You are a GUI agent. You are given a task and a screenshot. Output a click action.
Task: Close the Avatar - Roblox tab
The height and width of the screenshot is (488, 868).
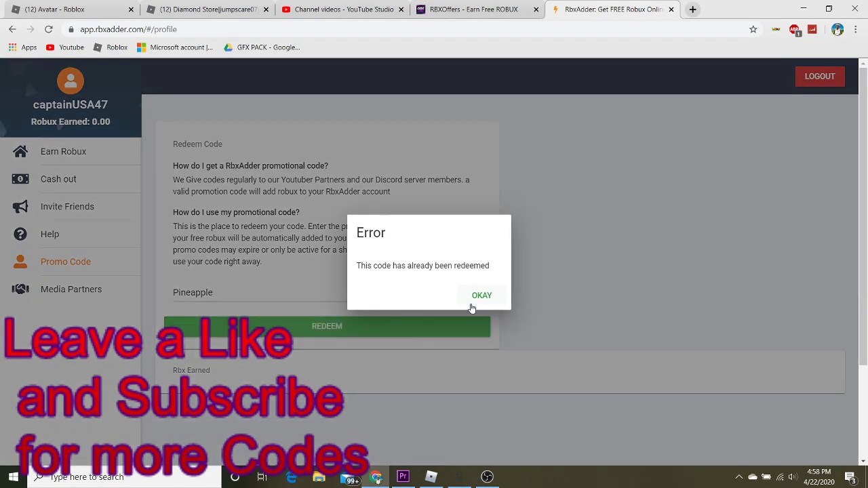[131, 9]
